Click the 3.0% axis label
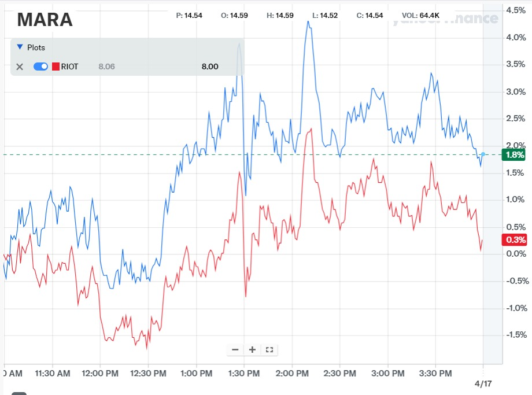532x395 pixels. 516,91
